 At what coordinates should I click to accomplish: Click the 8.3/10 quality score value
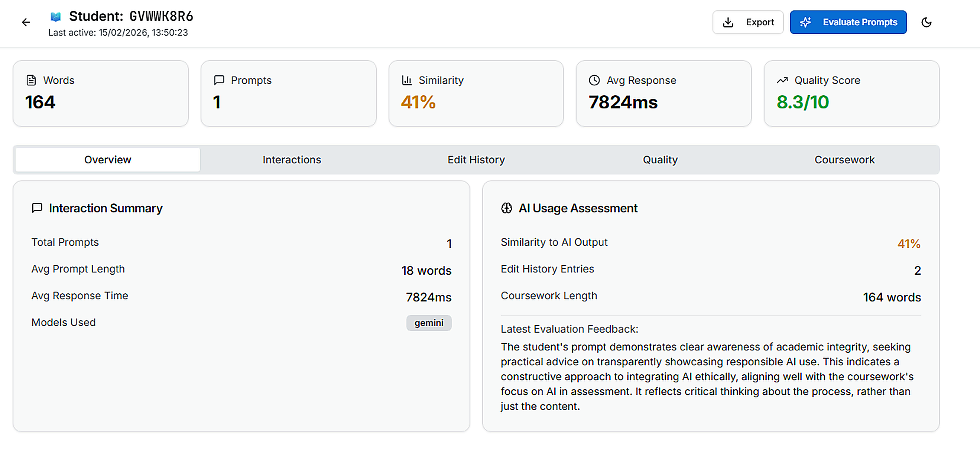(803, 102)
